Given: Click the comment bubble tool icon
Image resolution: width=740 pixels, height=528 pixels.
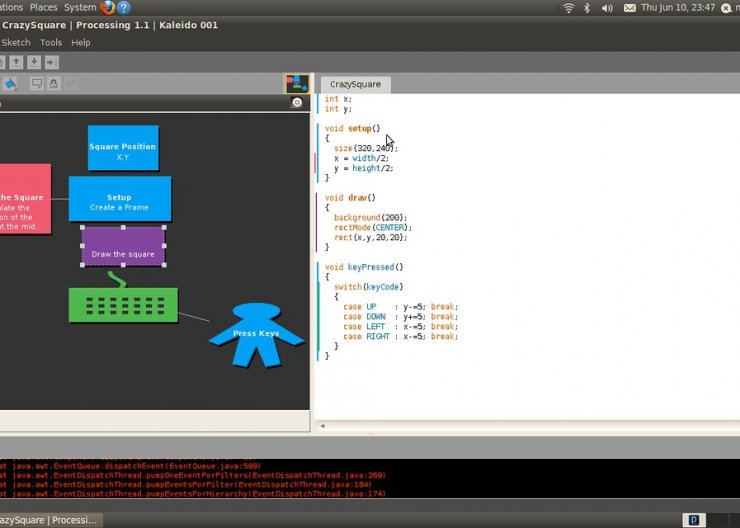Looking at the screenshot, I should (36, 84).
